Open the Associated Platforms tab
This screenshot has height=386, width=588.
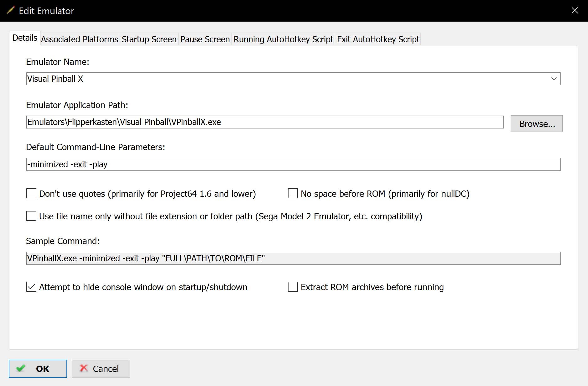pyautogui.click(x=80, y=39)
